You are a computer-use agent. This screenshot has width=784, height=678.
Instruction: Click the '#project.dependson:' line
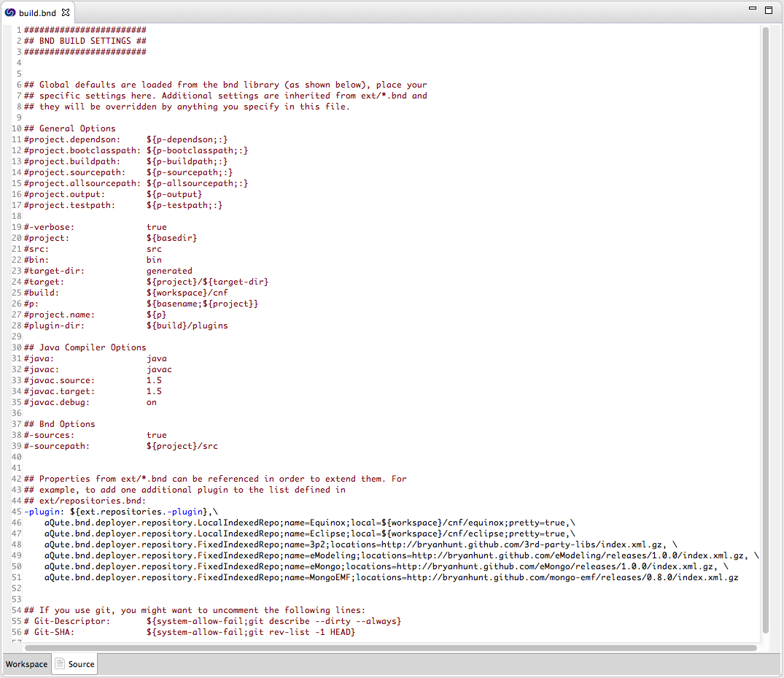coord(125,139)
